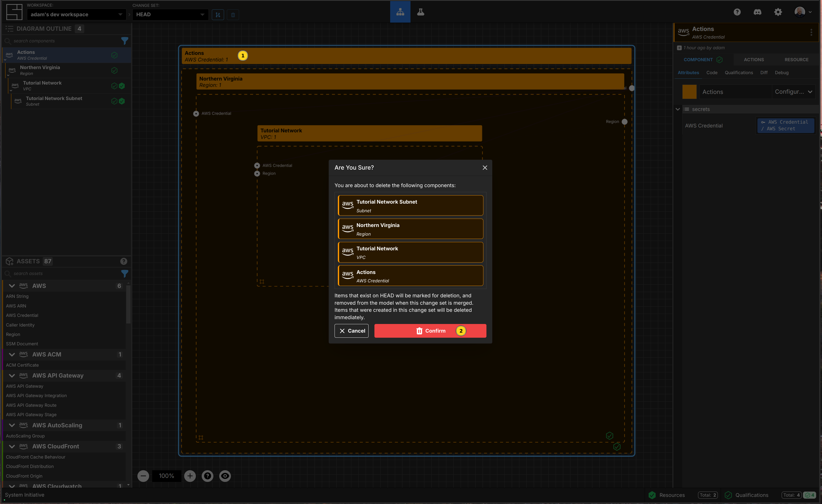This screenshot has width=822, height=504.
Task: Click the AWS Credential input socket on Region frame
Action: (x=196, y=113)
